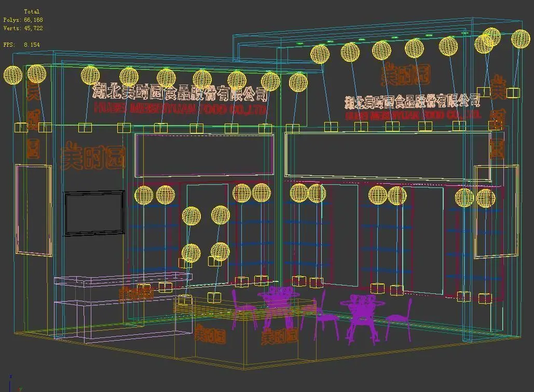Image resolution: width=534 pixels, height=392 pixels.
Task: Click the "FPS: 8.154" viewport readout
Action: pyautogui.click(x=21, y=45)
